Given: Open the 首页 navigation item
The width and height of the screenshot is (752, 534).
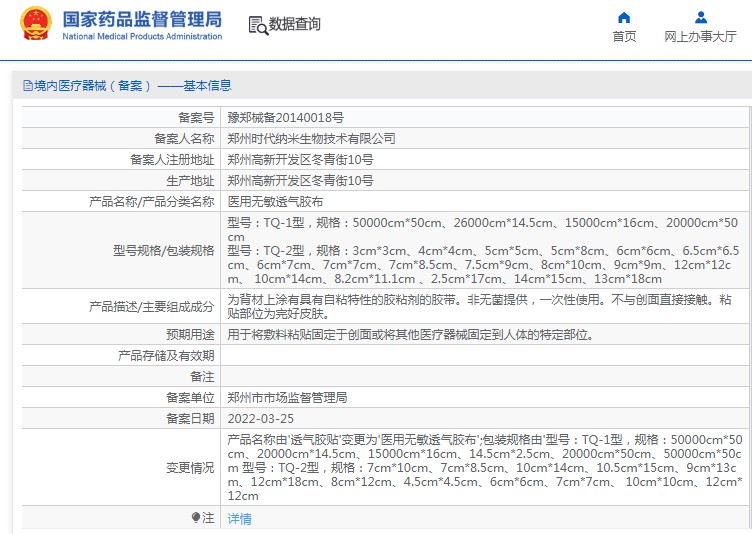Looking at the screenshot, I should click(624, 36).
